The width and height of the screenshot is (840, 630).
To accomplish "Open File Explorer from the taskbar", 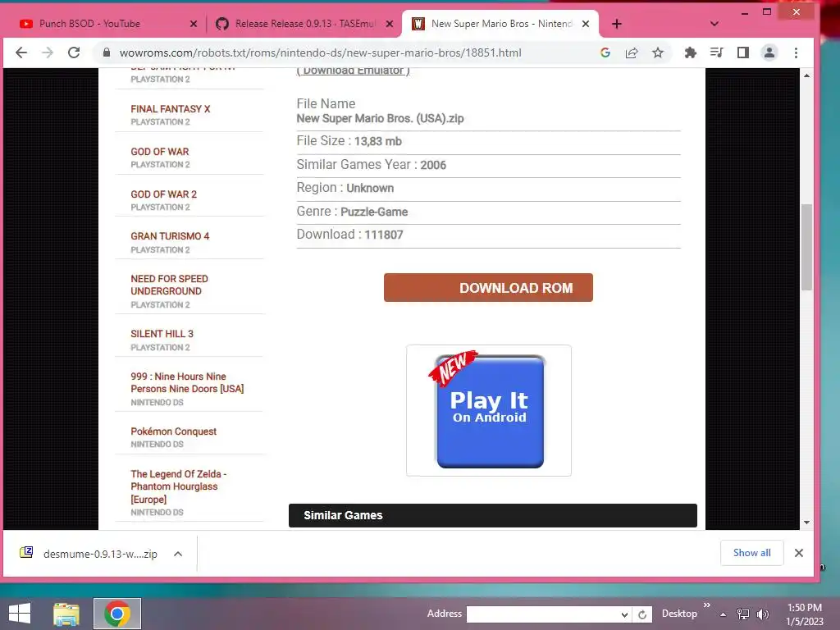I will (66, 614).
